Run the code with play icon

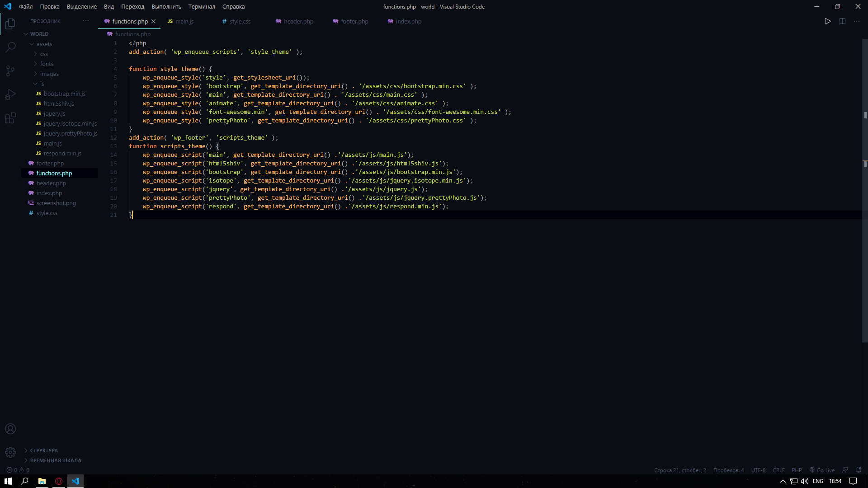click(x=827, y=21)
